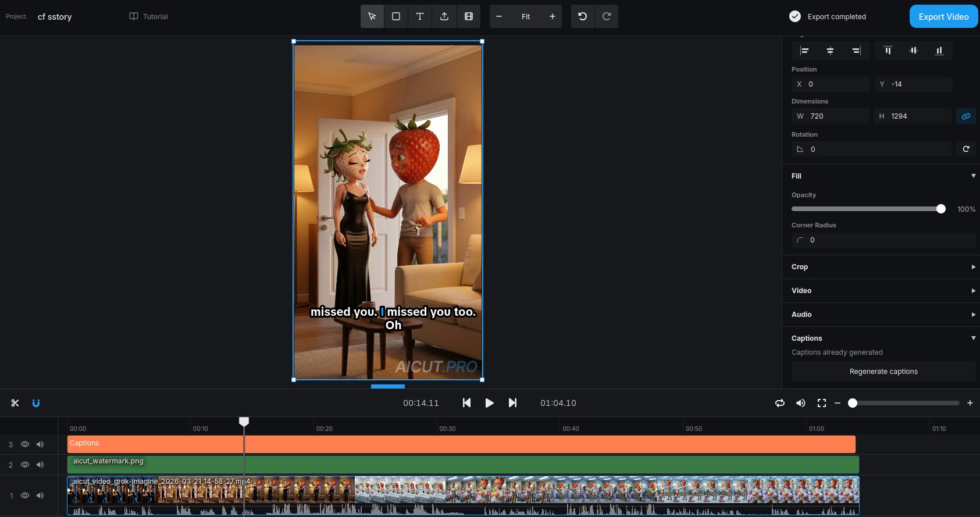
Task: Undo the last action
Action: coord(583,16)
